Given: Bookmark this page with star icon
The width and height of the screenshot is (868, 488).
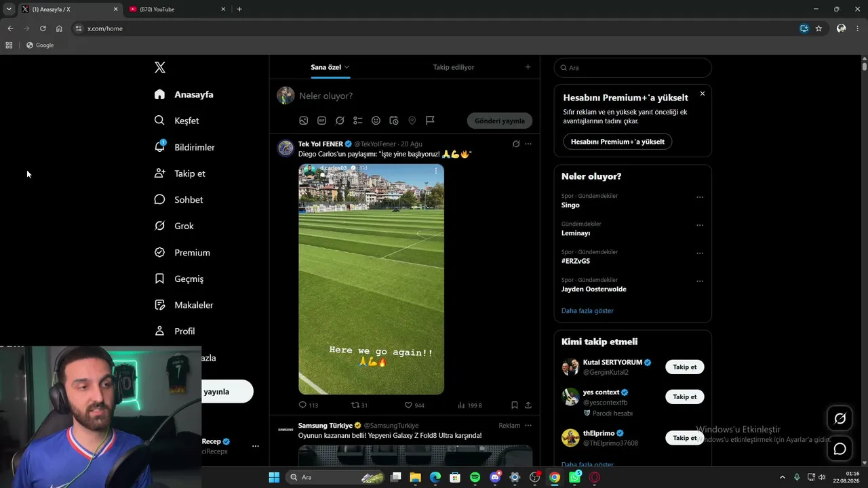Looking at the screenshot, I should (x=818, y=28).
